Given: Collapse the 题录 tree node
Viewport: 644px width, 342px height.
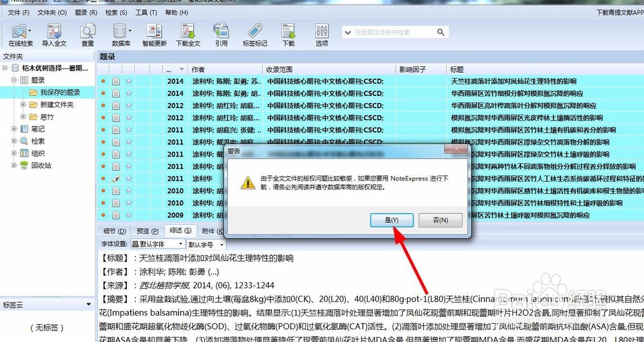Looking at the screenshot, I should (x=14, y=80).
